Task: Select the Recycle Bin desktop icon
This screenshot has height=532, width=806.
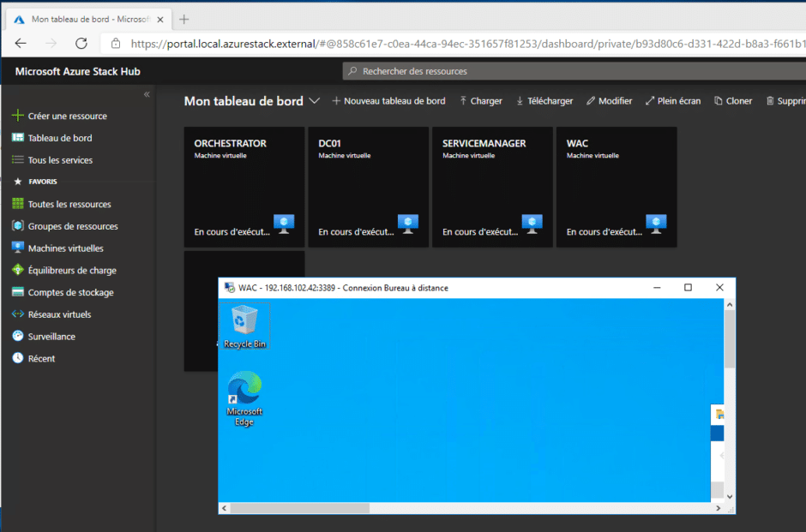Action: (x=244, y=326)
